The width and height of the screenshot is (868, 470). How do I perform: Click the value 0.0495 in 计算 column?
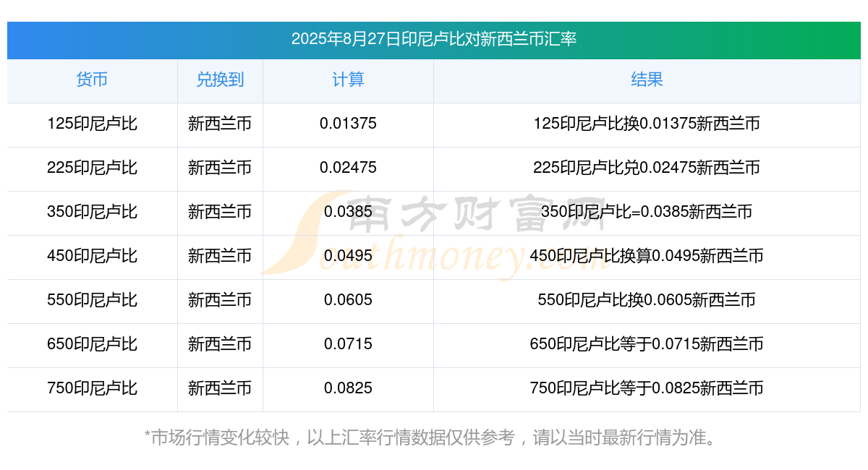tap(348, 256)
